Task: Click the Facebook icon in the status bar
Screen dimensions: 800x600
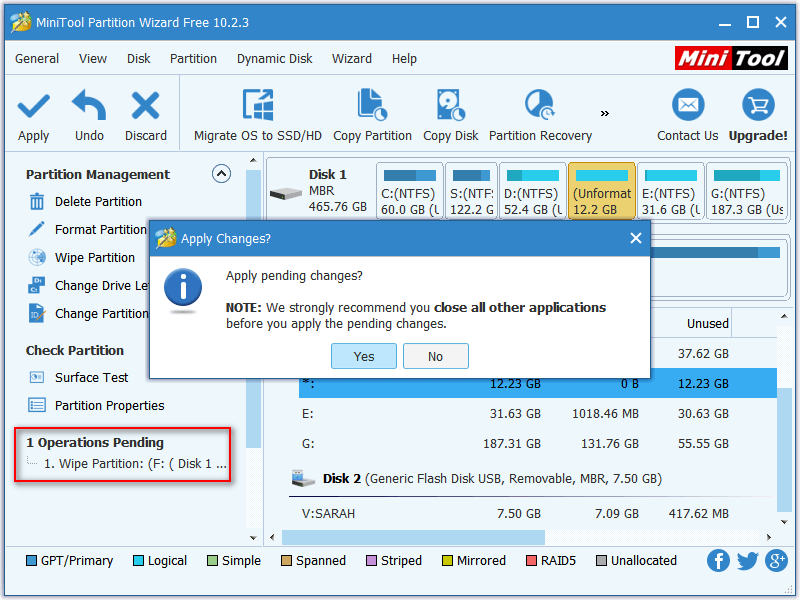Action: pos(718,561)
